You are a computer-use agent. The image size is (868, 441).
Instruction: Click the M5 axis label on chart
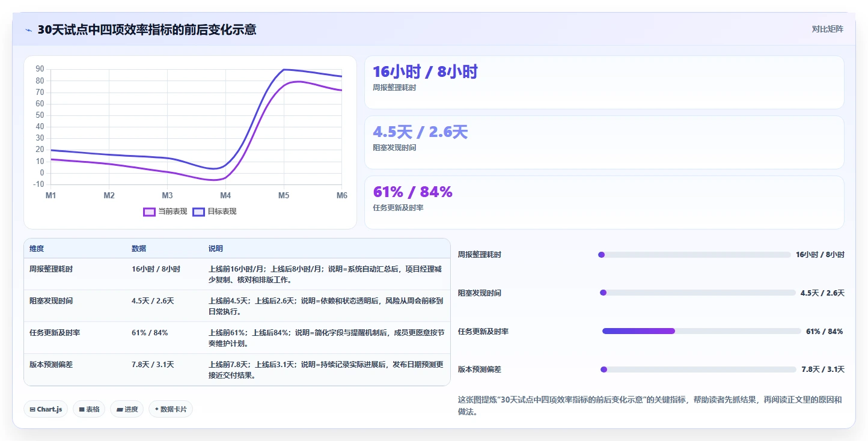[284, 195]
